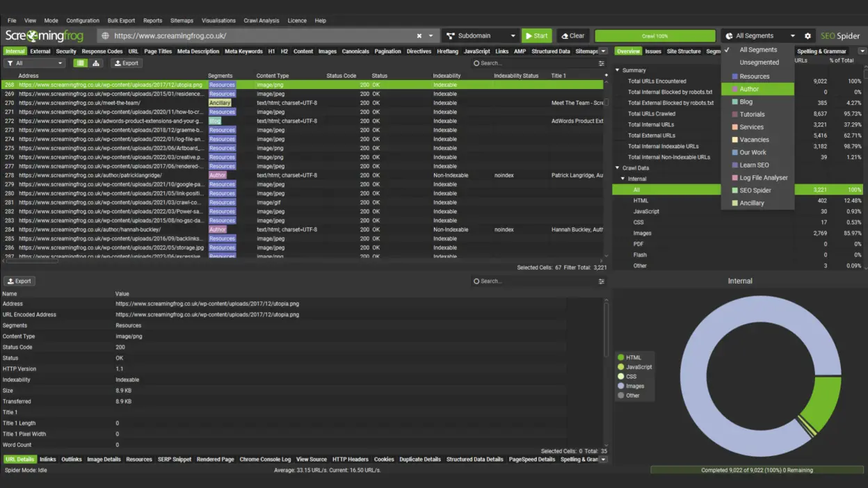Open the Subdomain dropdown
Image resolution: width=868 pixels, height=488 pixels.
tap(481, 35)
